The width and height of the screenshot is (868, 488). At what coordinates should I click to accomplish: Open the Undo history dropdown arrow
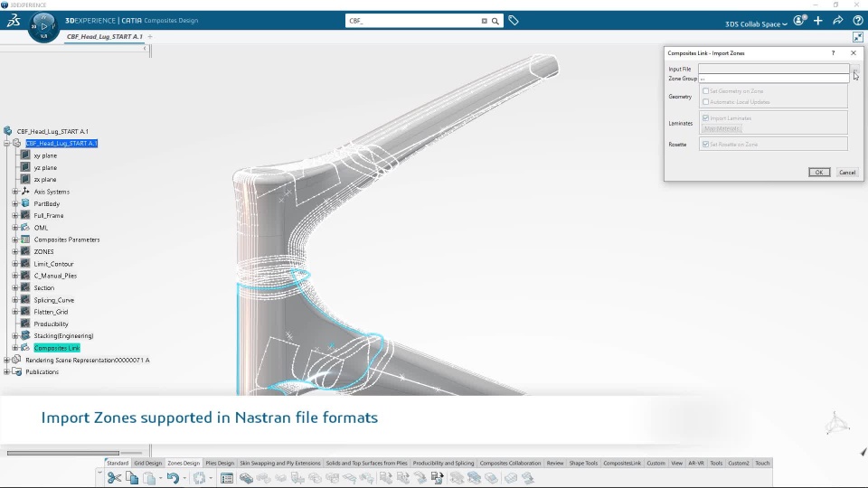184,478
